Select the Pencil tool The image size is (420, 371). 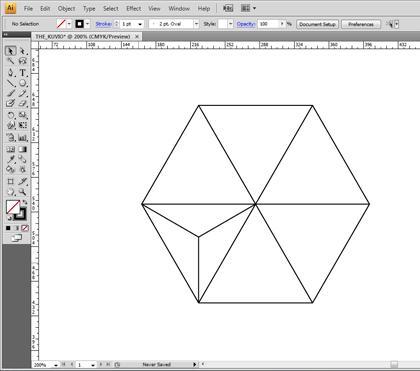22,93
